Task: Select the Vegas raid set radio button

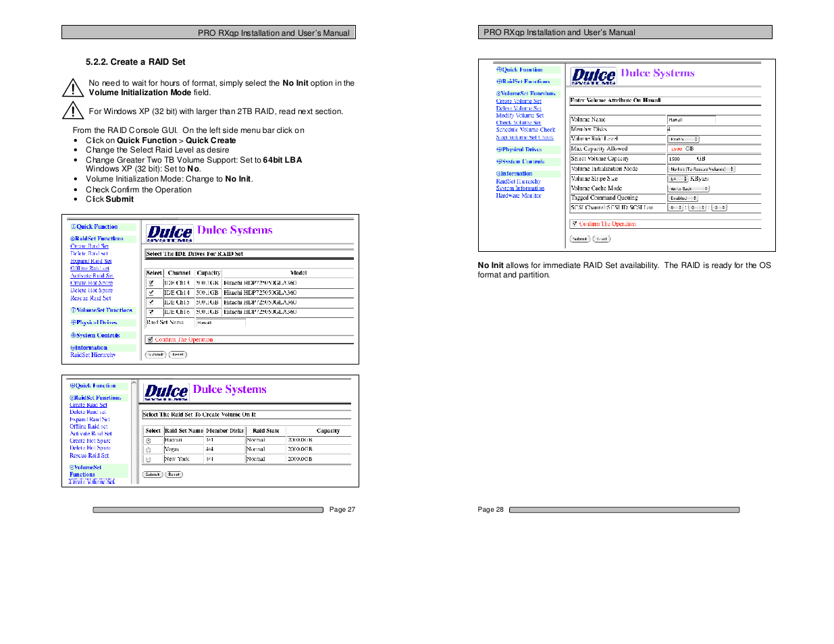Action: [x=148, y=450]
